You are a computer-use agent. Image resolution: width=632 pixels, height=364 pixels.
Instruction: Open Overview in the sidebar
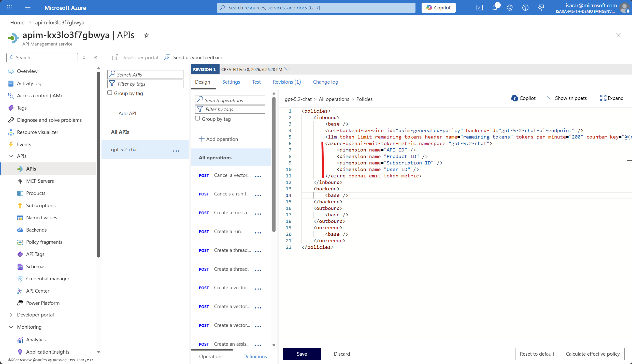click(27, 71)
